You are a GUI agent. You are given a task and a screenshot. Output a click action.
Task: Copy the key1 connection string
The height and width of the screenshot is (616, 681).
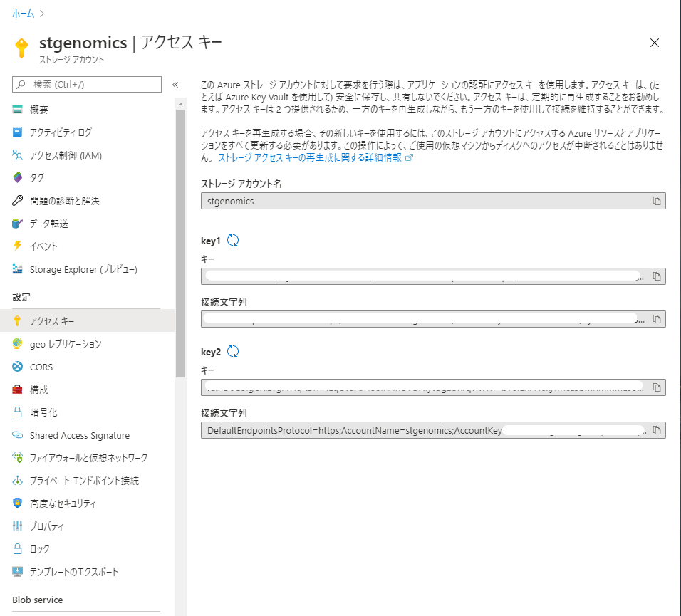[656, 319]
